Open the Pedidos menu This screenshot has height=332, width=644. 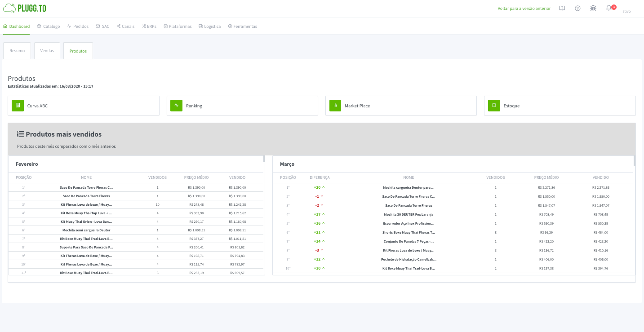click(x=78, y=27)
